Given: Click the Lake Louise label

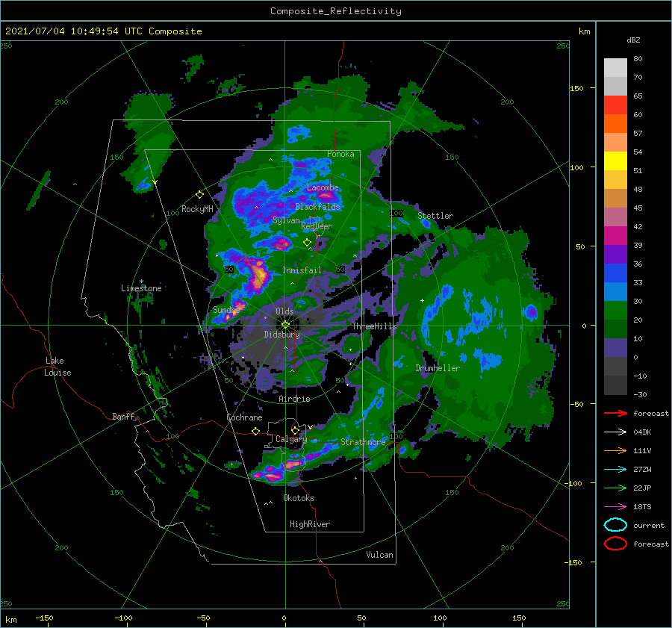Looking at the screenshot, I should point(57,367).
